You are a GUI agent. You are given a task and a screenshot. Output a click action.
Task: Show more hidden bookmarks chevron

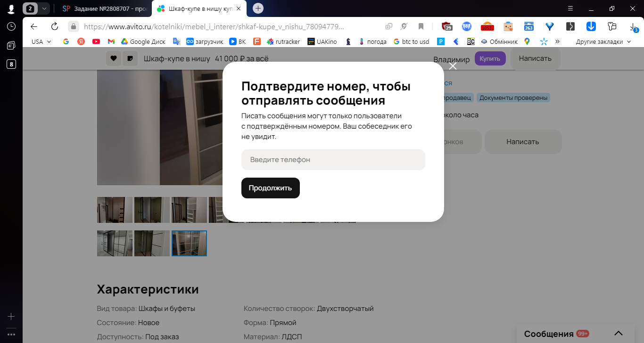point(557,41)
